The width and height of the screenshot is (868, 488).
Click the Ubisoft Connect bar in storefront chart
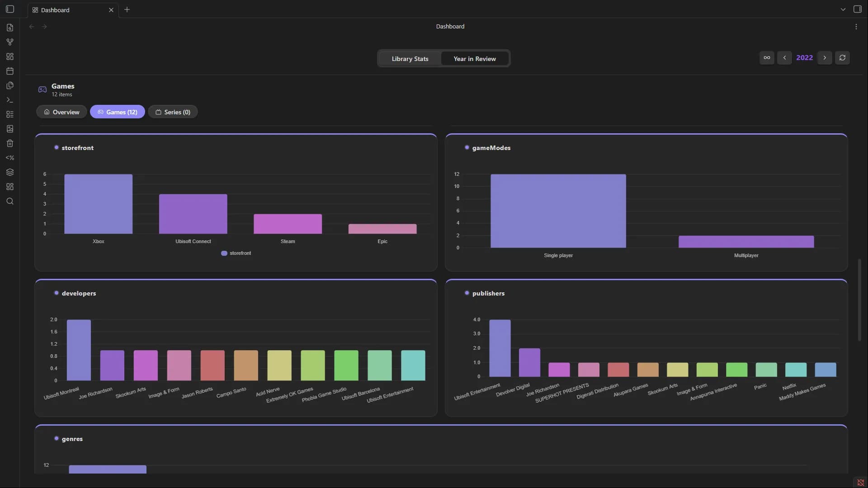(x=193, y=214)
